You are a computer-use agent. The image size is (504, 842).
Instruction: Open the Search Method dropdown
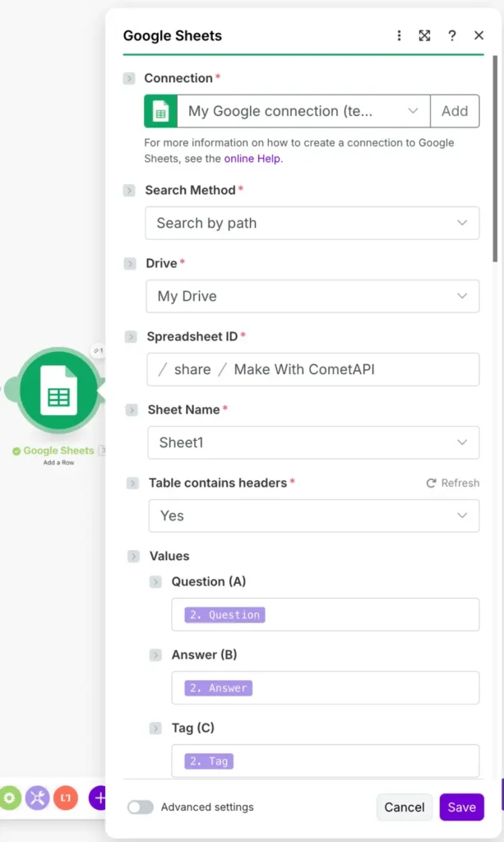click(312, 223)
